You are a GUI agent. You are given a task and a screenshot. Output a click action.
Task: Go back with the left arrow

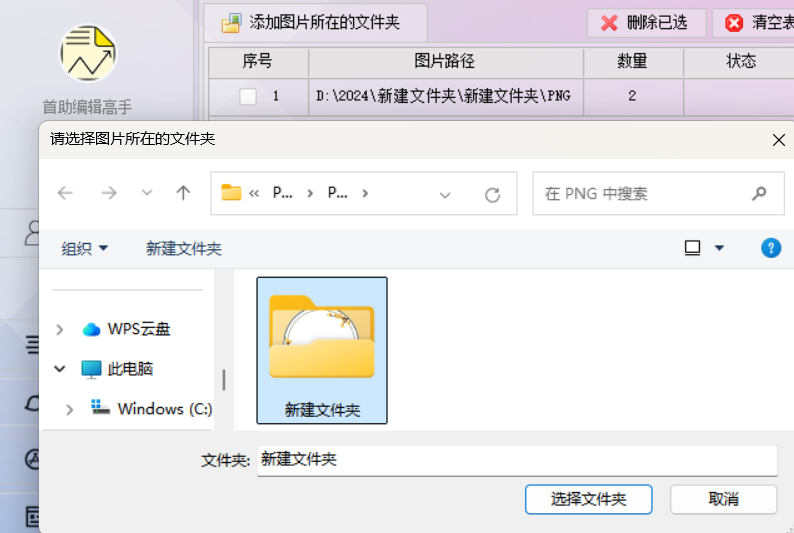pos(65,193)
